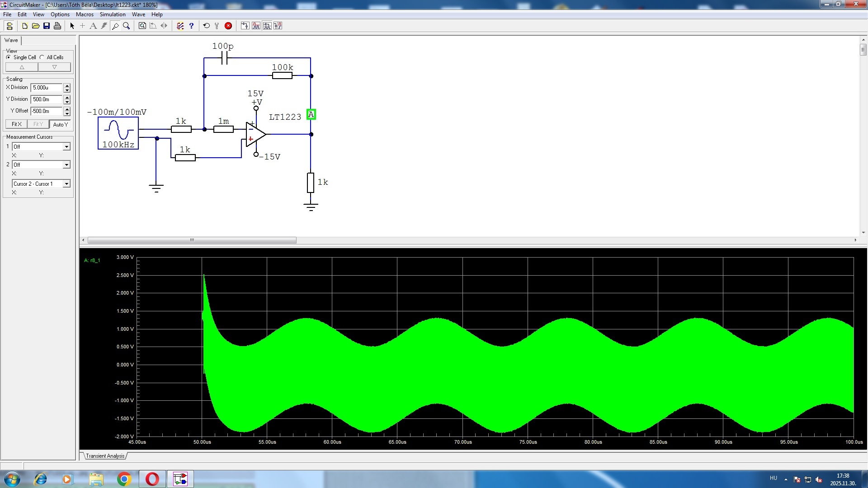Select the All Cells radio button

pyautogui.click(x=42, y=57)
